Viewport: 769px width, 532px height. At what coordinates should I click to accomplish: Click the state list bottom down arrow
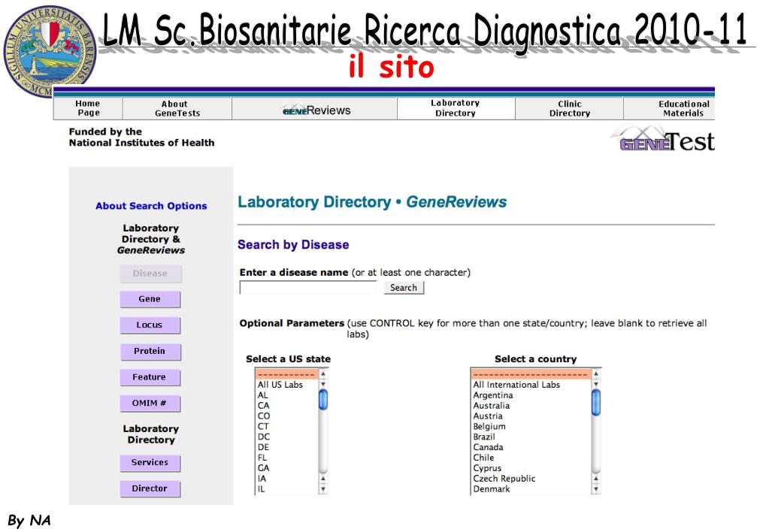click(x=322, y=489)
